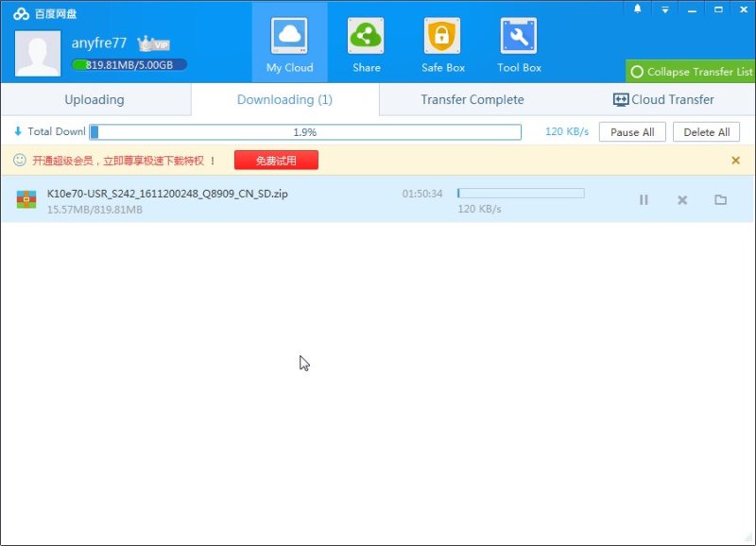Collapse the Transfer List
This screenshot has height=546, width=756.
pyautogui.click(x=691, y=72)
